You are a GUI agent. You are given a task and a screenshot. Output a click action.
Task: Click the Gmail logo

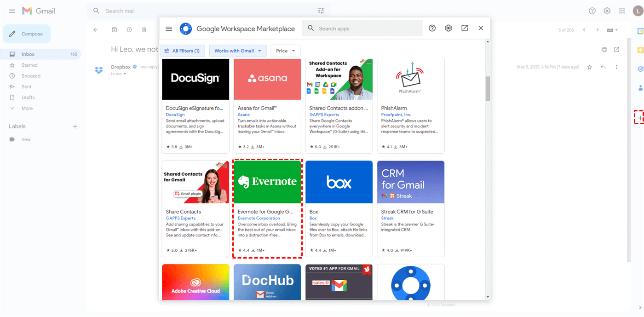coord(39,11)
